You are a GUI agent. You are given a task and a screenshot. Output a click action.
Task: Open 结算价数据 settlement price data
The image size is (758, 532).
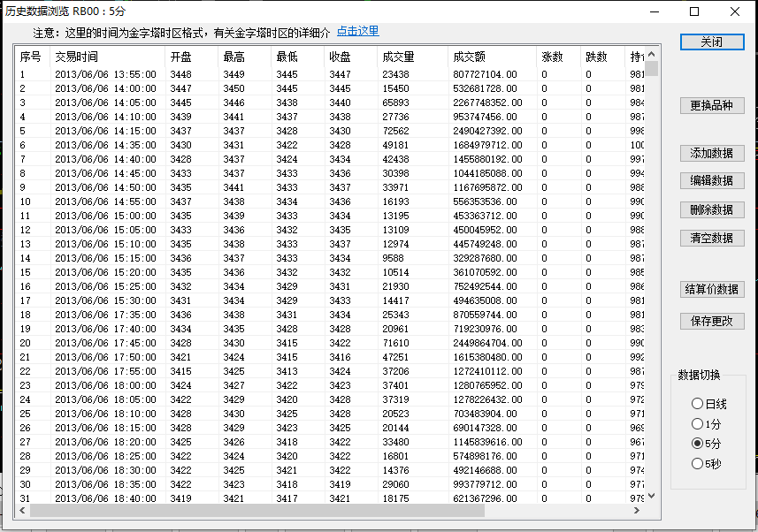coord(711,290)
